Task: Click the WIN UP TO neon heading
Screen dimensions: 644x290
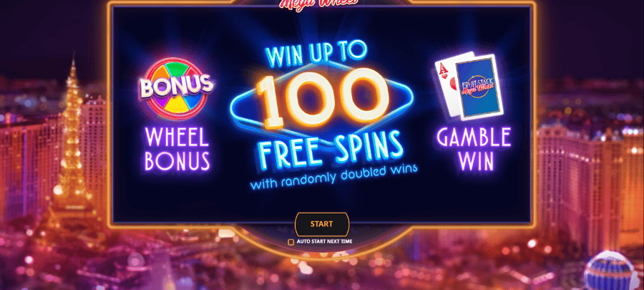Action: (316, 54)
